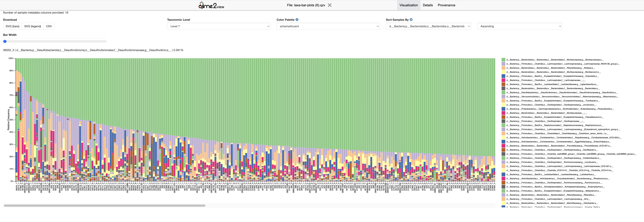
Task: Click the Prevotellaceae_UCG-001 legend swatch
Action: (x=503, y=146)
